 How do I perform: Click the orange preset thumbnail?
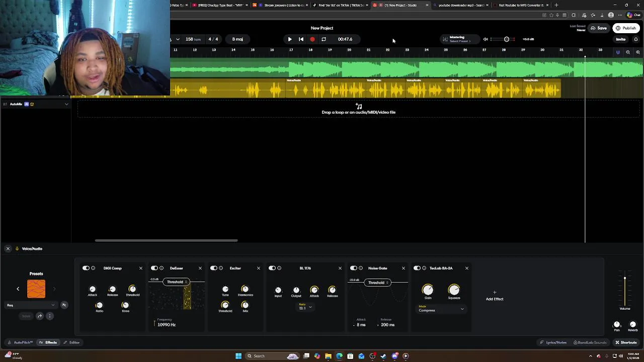36,289
